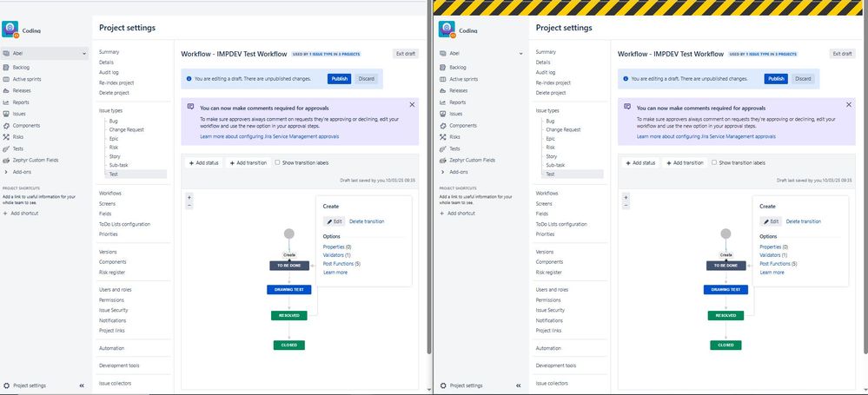
Task: Open Active sprints icon in left window
Action: 6,79
